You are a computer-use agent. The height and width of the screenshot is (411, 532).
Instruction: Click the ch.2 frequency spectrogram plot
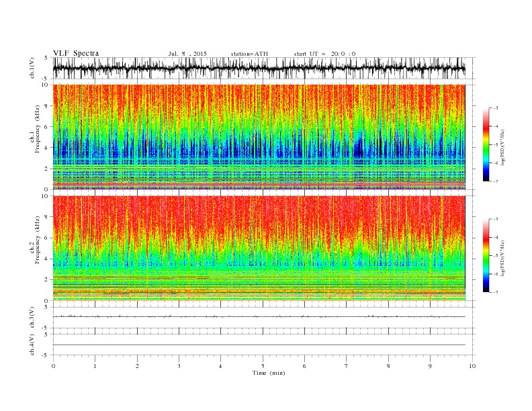point(259,248)
